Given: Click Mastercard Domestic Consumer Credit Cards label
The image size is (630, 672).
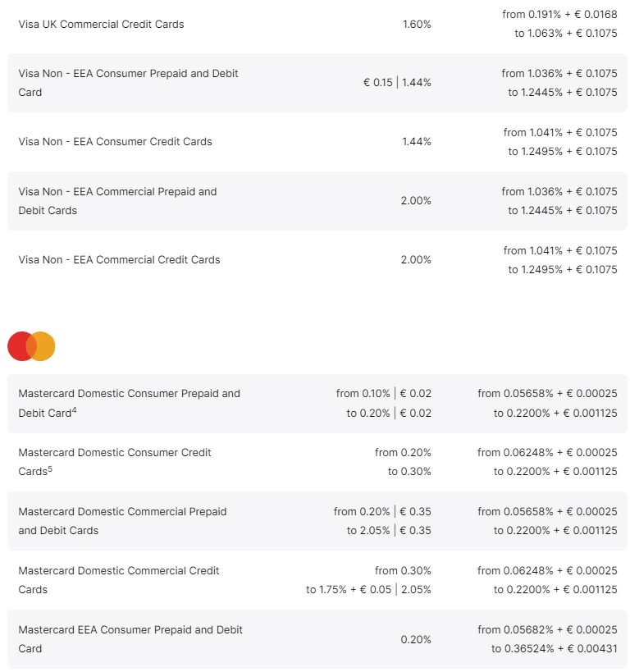Looking at the screenshot, I should click(114, 462).
